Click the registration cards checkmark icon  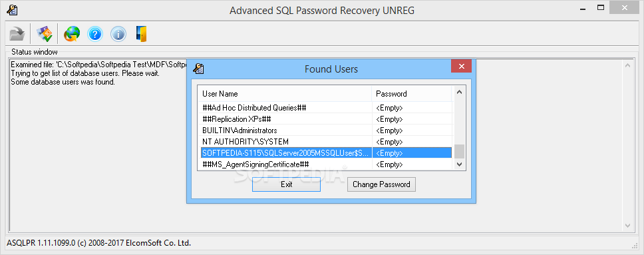[x=45, y=34]
